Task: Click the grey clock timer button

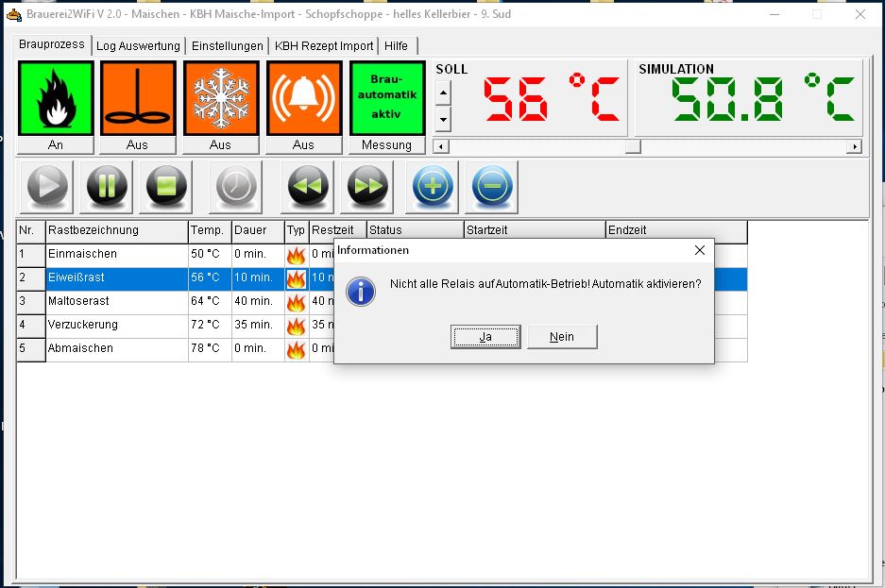Action: [237, 186]
